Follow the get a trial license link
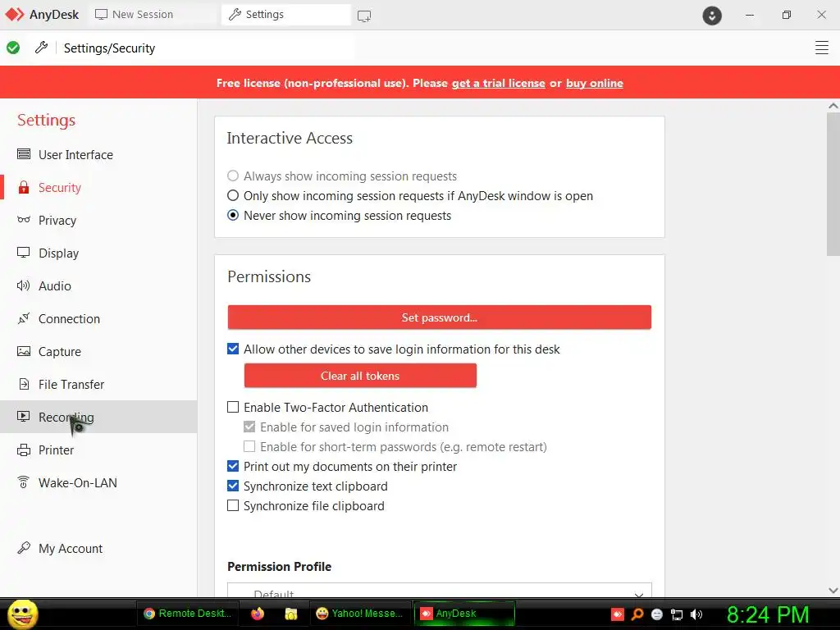 [498, 83]
